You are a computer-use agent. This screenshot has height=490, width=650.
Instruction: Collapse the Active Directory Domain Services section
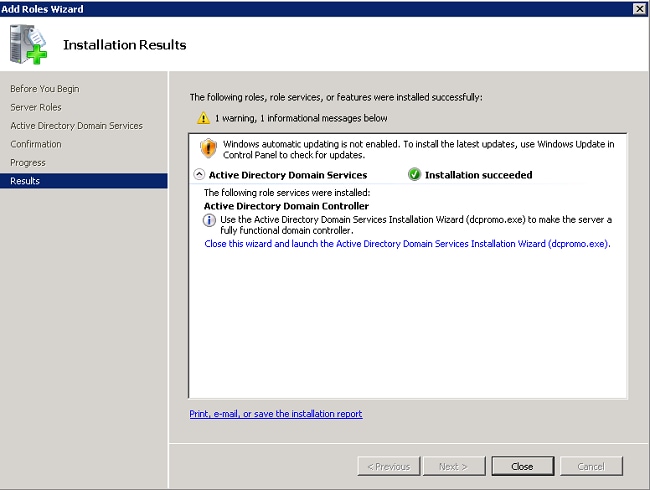199,175
